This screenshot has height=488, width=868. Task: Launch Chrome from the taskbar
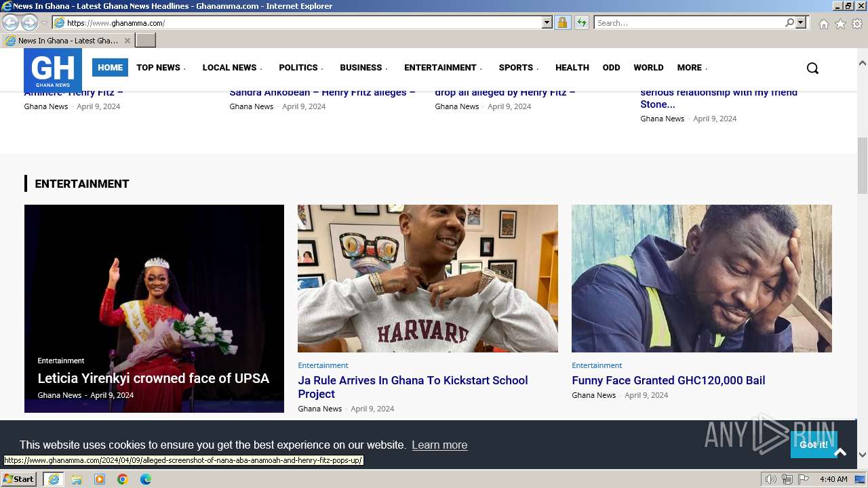123,479
